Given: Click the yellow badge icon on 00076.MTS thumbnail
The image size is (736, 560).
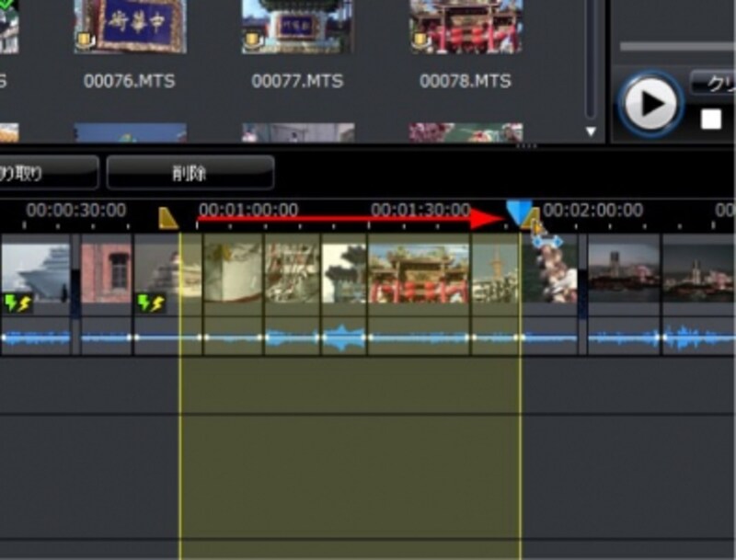Looking at the screenshot, I should (x=83, y=41).
